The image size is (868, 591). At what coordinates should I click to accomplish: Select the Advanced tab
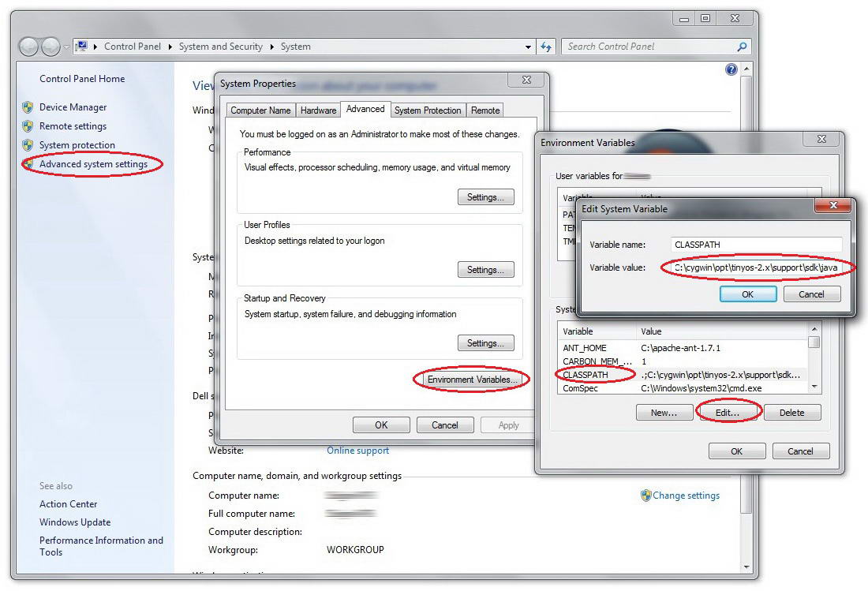pyautogui.click(x=365, y=109)
